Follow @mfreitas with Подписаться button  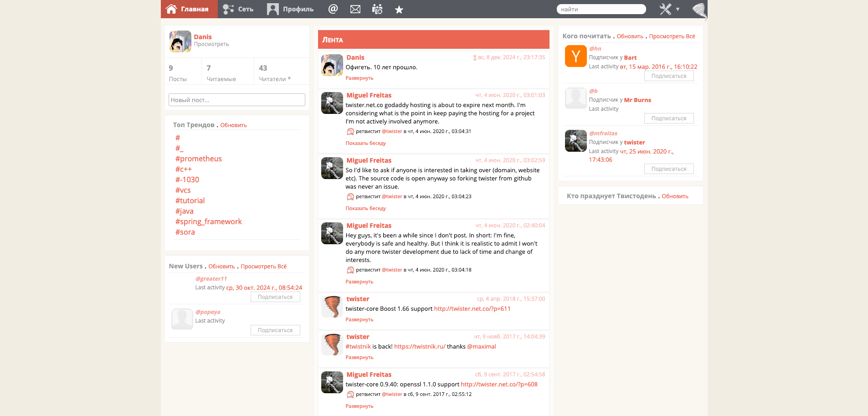pyautogui.click(x=668, y=169)
